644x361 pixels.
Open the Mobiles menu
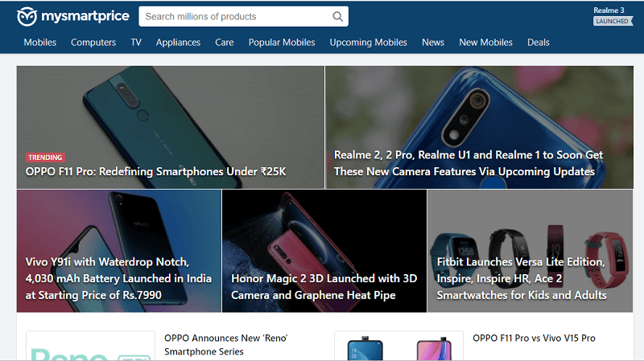[40, 43]
